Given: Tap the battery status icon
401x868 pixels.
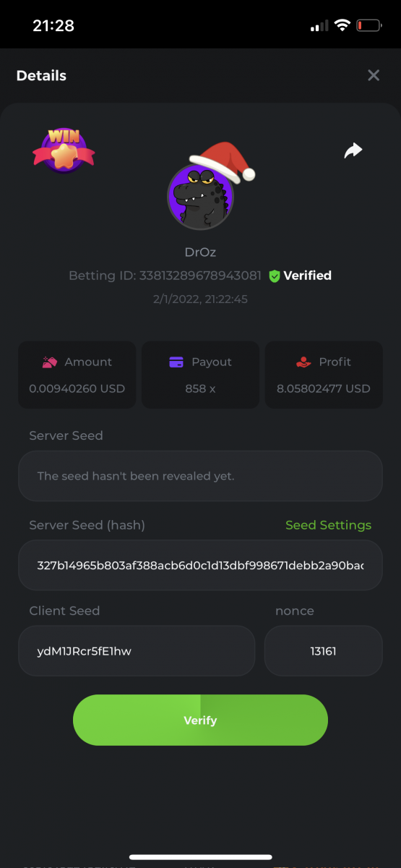Looking at the screenshot, I should 369,25.
